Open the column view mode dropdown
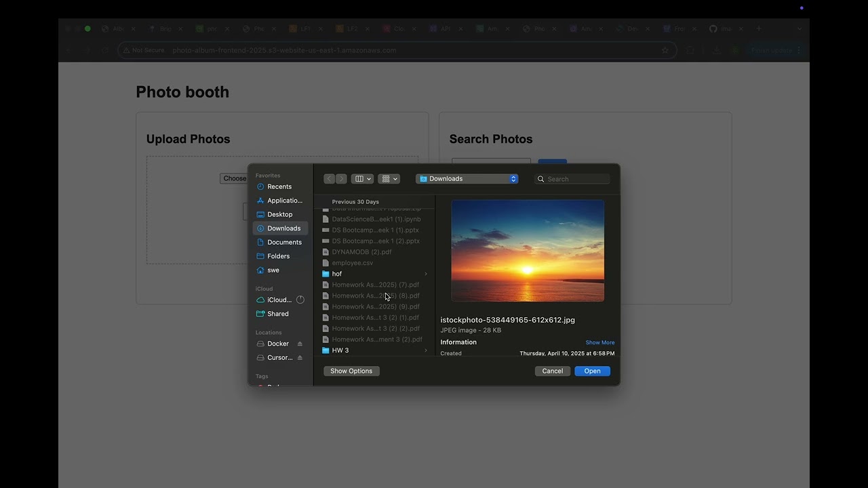This screenshot has height=488, width=868. click(x=362, y=179)
